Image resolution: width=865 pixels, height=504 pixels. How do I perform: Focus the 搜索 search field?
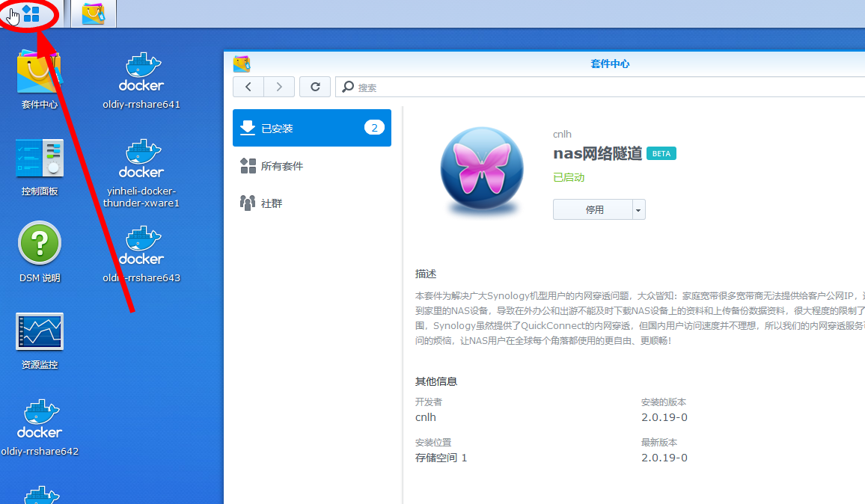600,87
